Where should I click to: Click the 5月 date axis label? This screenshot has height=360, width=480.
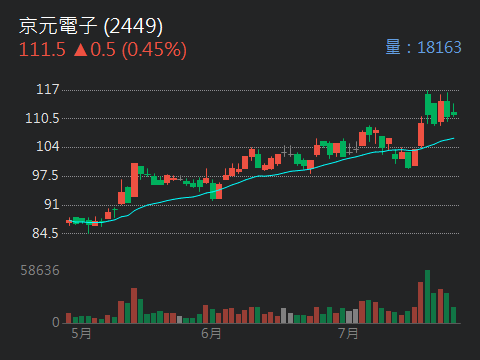[x=81, y=333]
